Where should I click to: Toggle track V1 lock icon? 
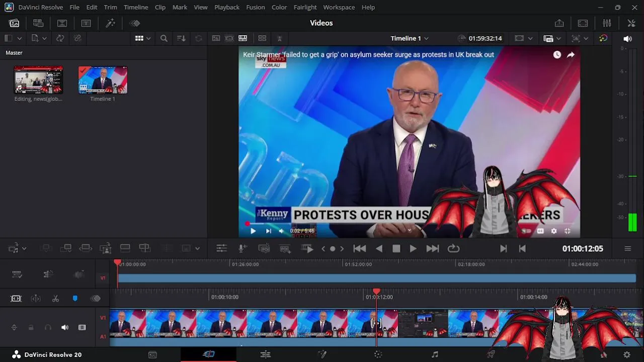[31, 327]
